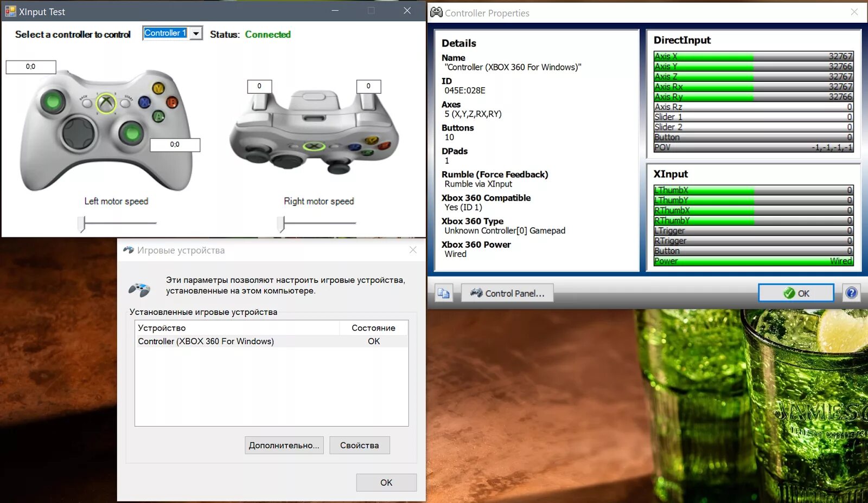Close the Controller Properties window

[854, 12]
